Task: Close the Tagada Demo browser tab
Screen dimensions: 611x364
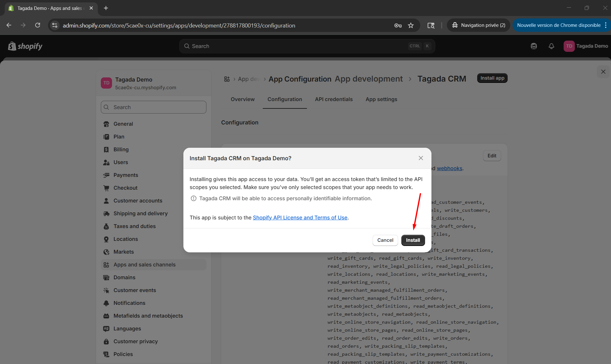Action: tap(91, 8)
